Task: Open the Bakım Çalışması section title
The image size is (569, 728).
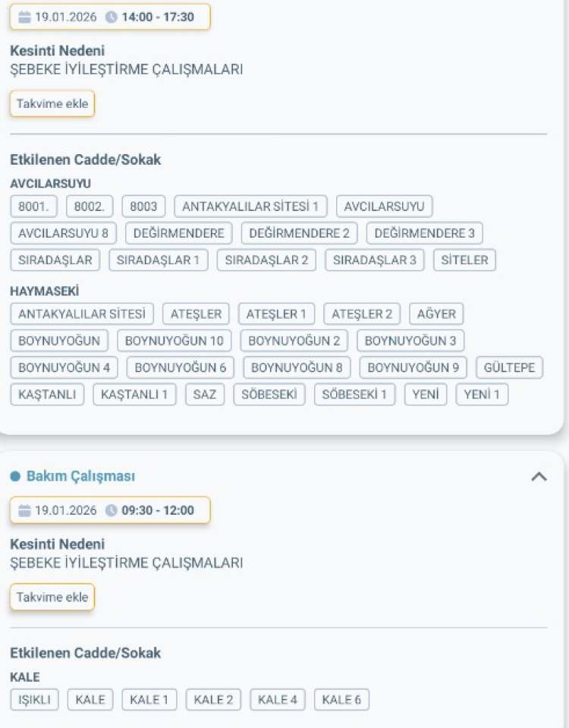Action: 80,477
